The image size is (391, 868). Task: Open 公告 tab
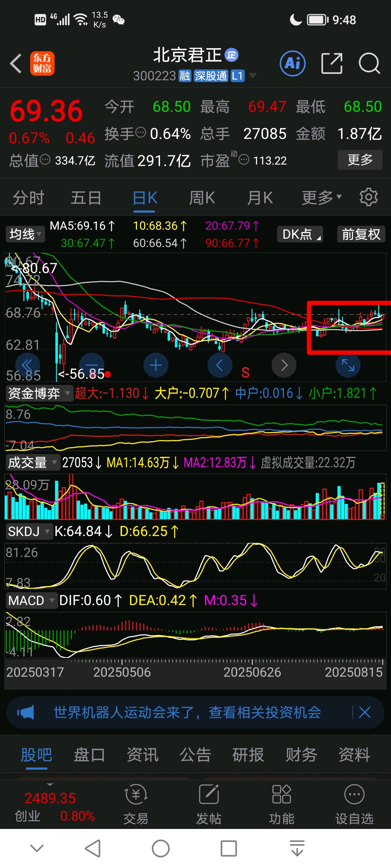195,755
